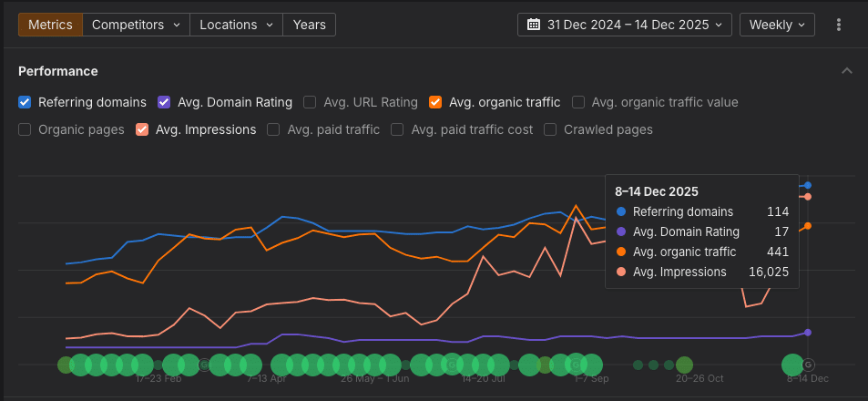The height and width of the screenshot is (401, 868).
Task: Click the calendar icon in date picker
Action: 534,25
